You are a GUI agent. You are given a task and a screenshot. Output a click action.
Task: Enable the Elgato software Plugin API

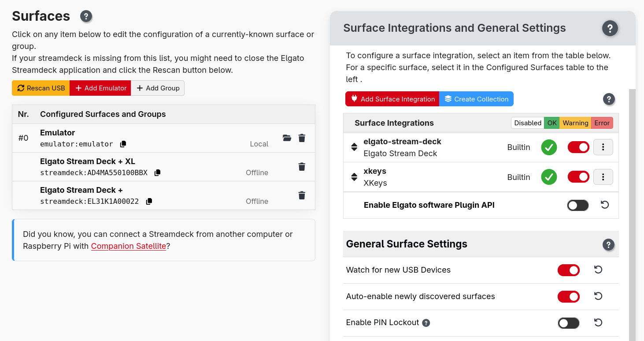pos(577,205)
